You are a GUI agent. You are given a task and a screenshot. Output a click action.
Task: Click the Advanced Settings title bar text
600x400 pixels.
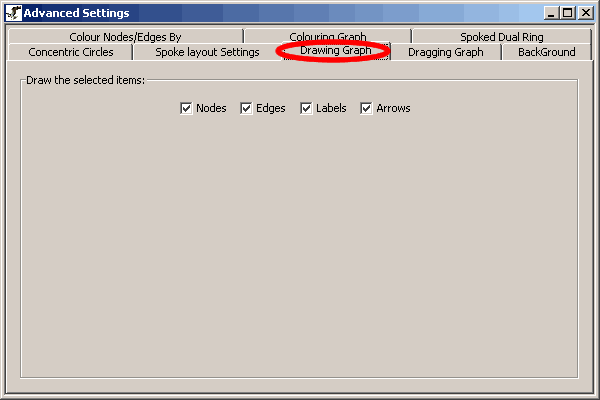pos(76,13)
